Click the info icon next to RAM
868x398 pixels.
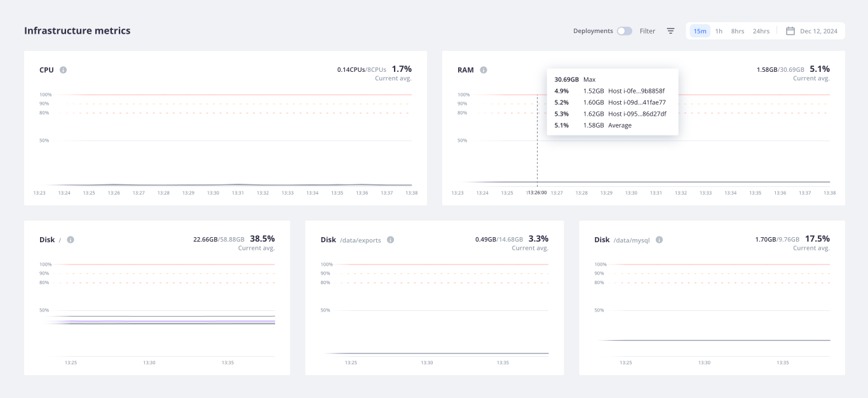(484, 70)
